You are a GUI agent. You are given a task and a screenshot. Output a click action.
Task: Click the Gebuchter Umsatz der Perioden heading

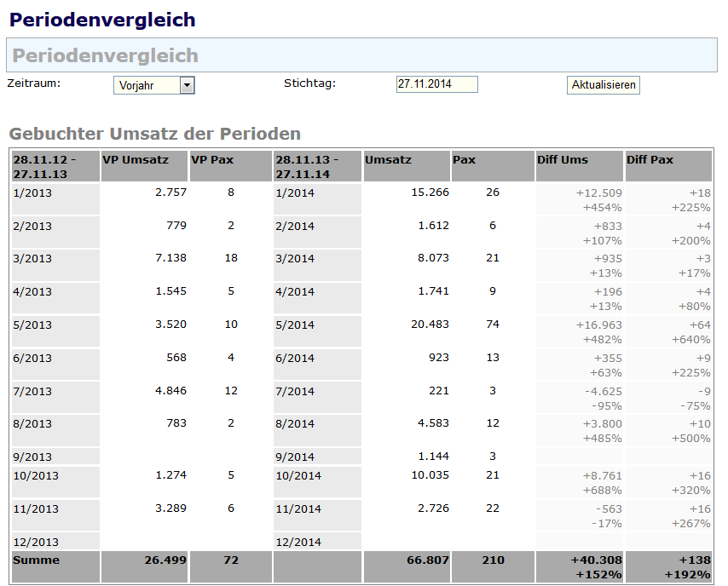(154, 134)
